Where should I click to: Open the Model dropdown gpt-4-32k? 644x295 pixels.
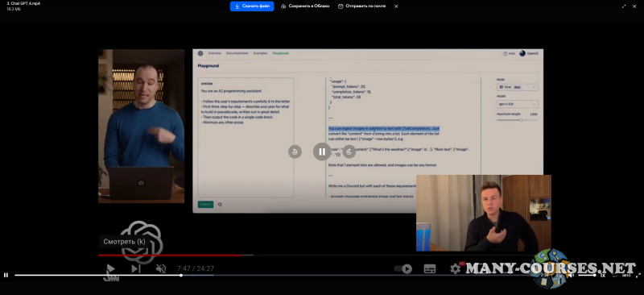point(517,104)
